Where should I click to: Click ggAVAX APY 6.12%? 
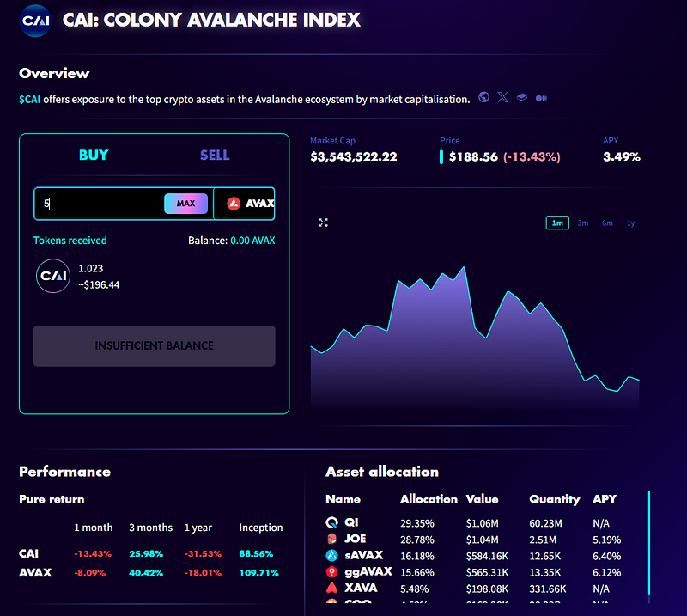point(607,572)
